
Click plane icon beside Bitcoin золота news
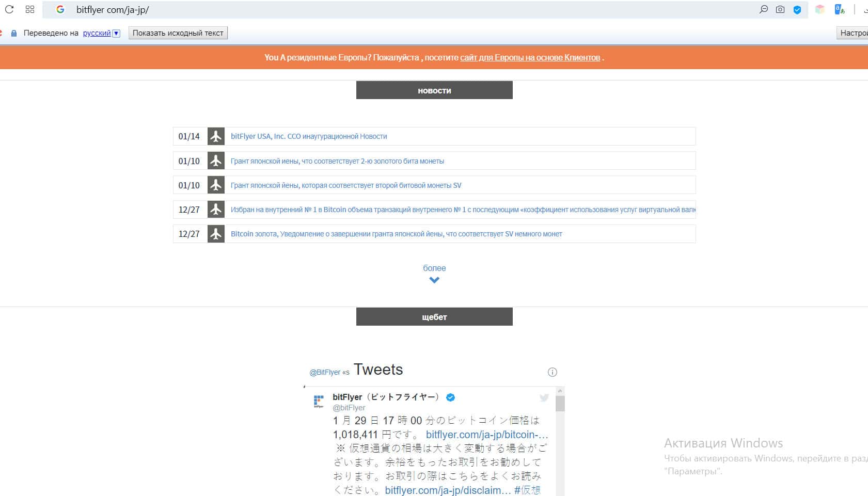tap(216, 233)
